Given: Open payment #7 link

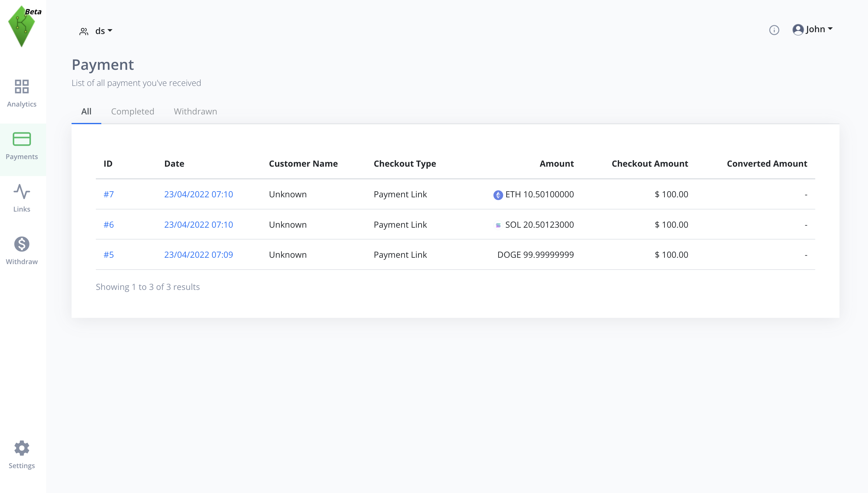Looking at the screenshot, I should [x=109, y=194].
